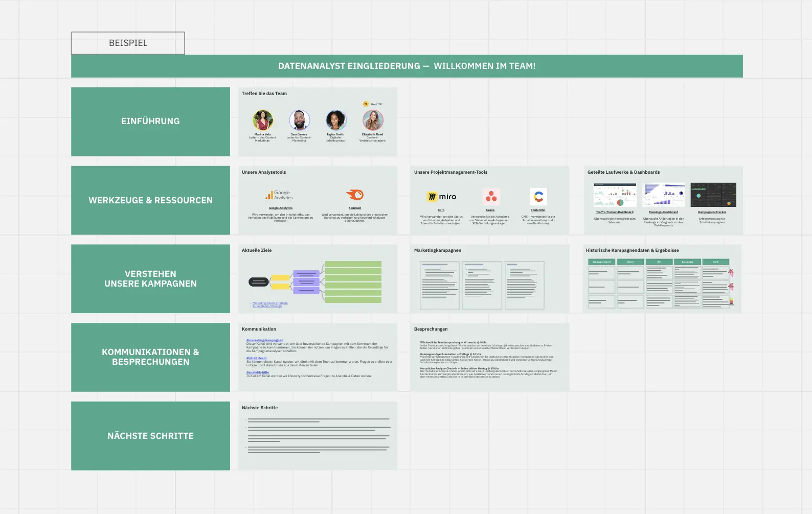
Task: Select the black root node in Aktuelle Ziele mindmap
Action: tap(258, 282)
